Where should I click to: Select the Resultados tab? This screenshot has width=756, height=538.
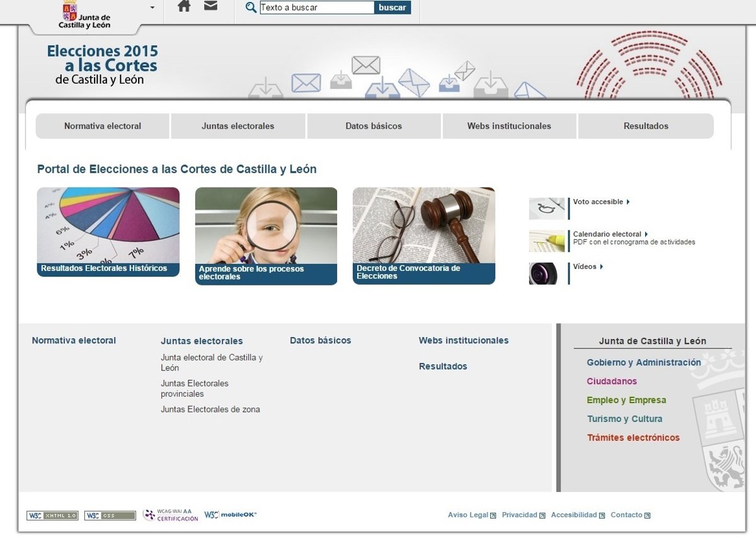coord(646,126)
